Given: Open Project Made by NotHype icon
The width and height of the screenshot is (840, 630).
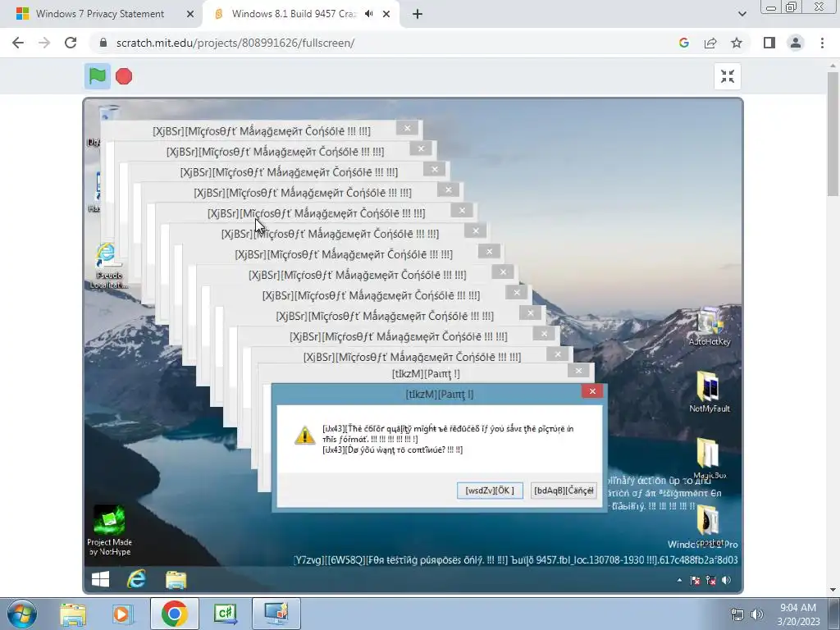Looking at the screenshot, I should pos(109,530).
